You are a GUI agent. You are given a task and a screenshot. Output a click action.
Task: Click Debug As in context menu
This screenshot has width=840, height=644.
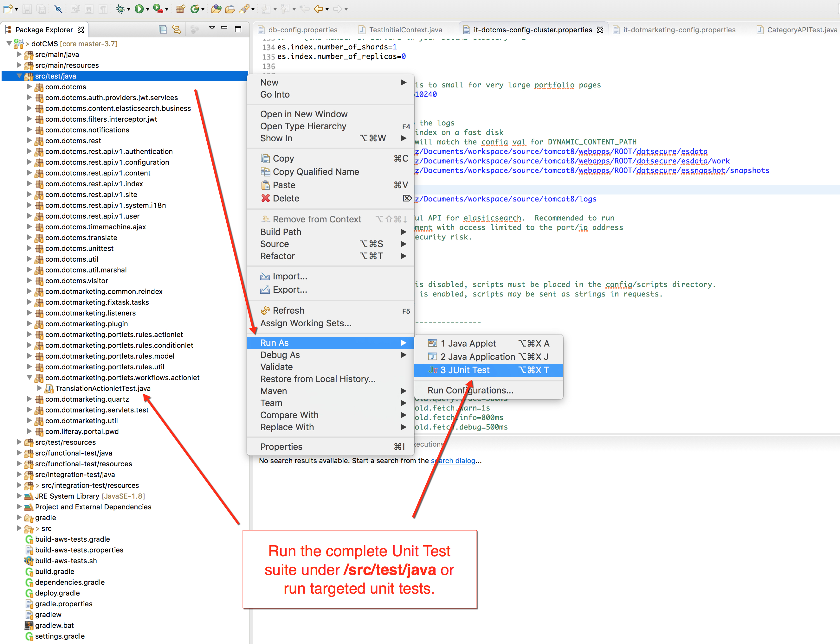click(331, 355)
